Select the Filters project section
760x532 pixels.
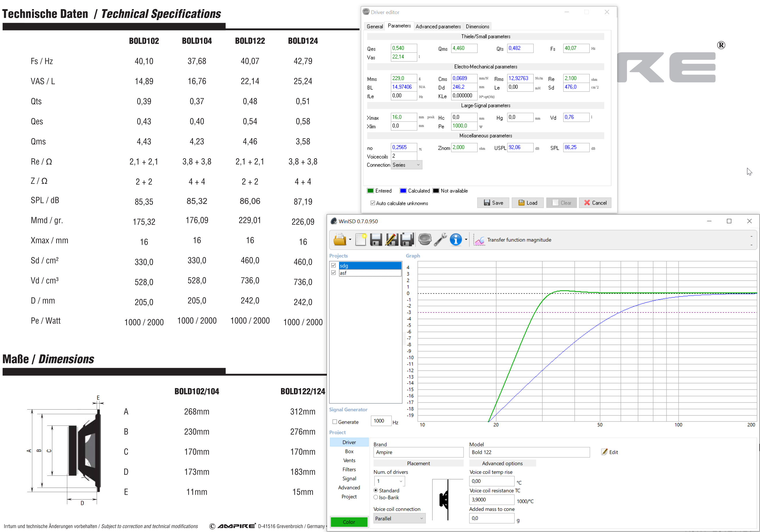[349, 469]
